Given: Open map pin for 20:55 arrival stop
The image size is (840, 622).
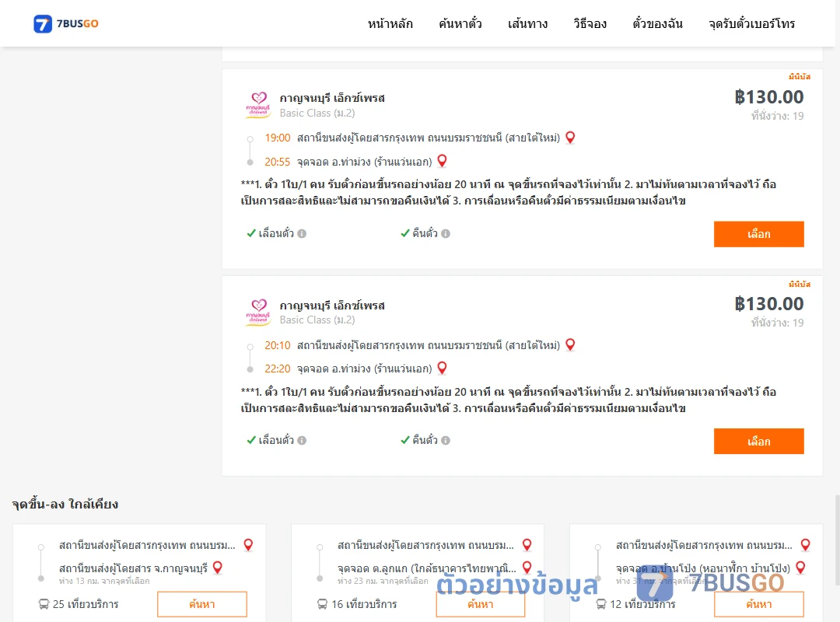Looking at the screenshot, I should point(442,161).
